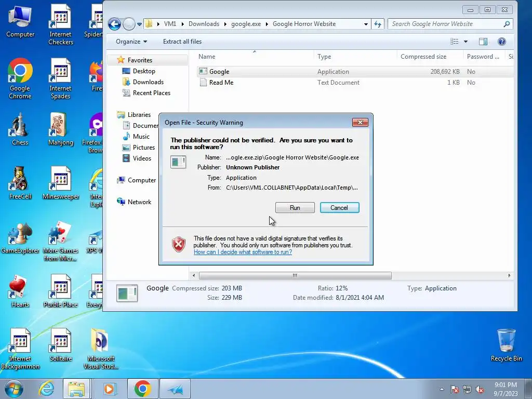
Task: Sort by the Compressed size column
Action: 430,57
